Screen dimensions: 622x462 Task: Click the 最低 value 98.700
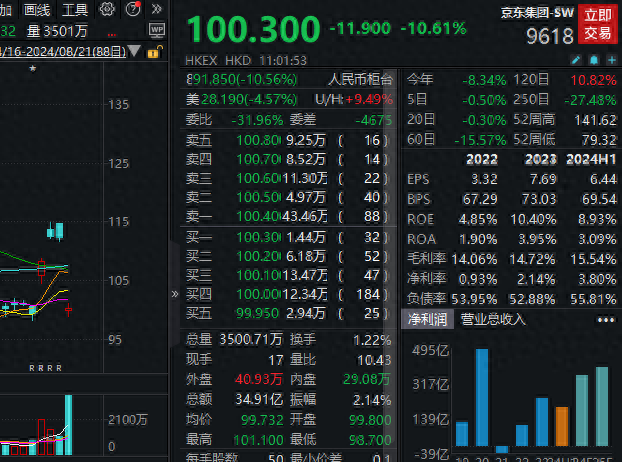370,440
